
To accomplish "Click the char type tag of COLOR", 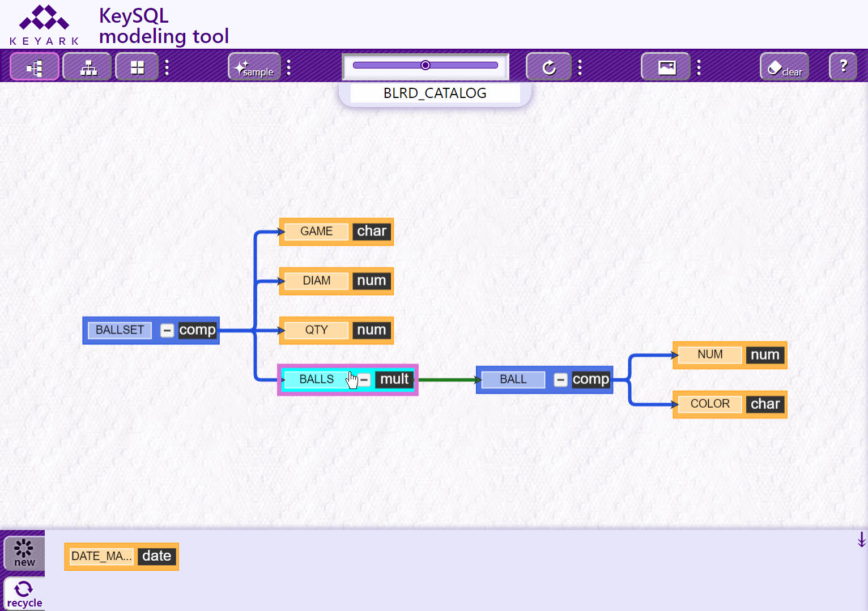I will pyautogui.click(x=765, y=404).
